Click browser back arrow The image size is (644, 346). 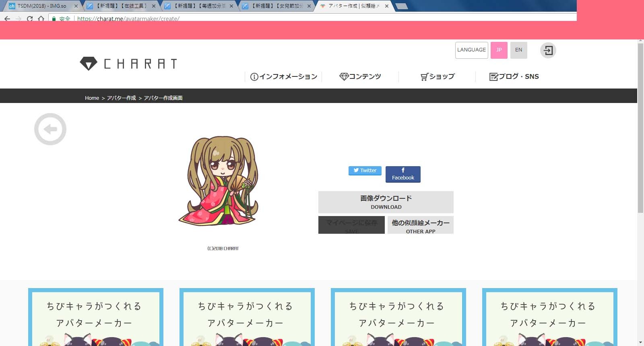click(x=7, y=19)
